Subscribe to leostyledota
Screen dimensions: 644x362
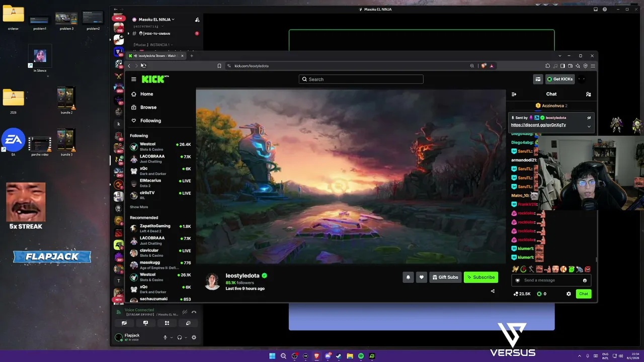point(481,277)
